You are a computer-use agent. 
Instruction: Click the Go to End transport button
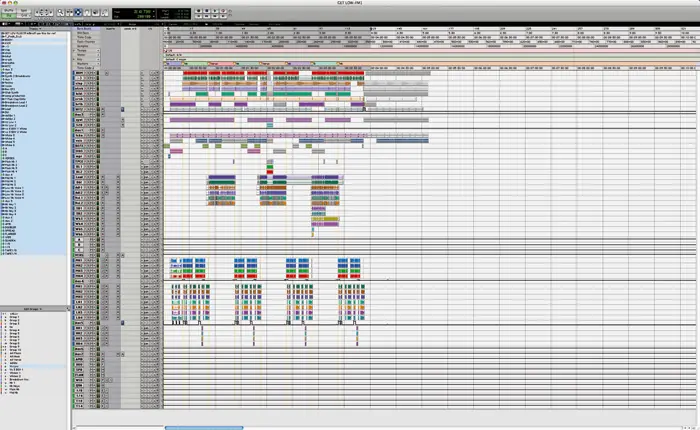[223, 16]
